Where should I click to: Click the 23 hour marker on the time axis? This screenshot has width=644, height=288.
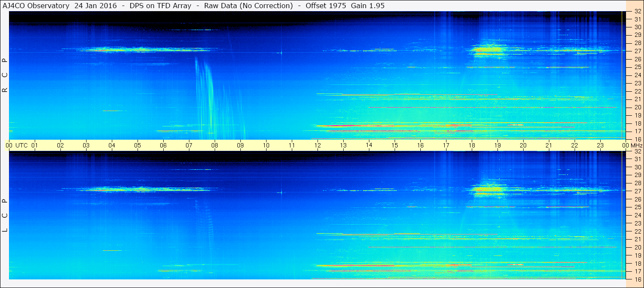click(x=600, y=145)
